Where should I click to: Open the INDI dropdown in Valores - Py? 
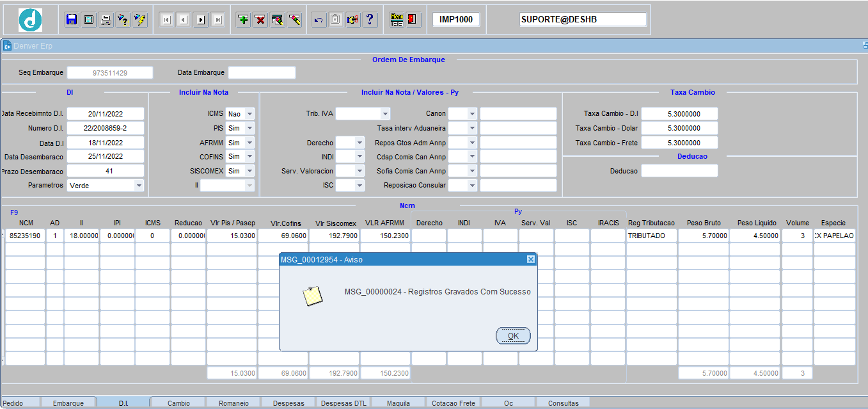click(x=359, y=157)
